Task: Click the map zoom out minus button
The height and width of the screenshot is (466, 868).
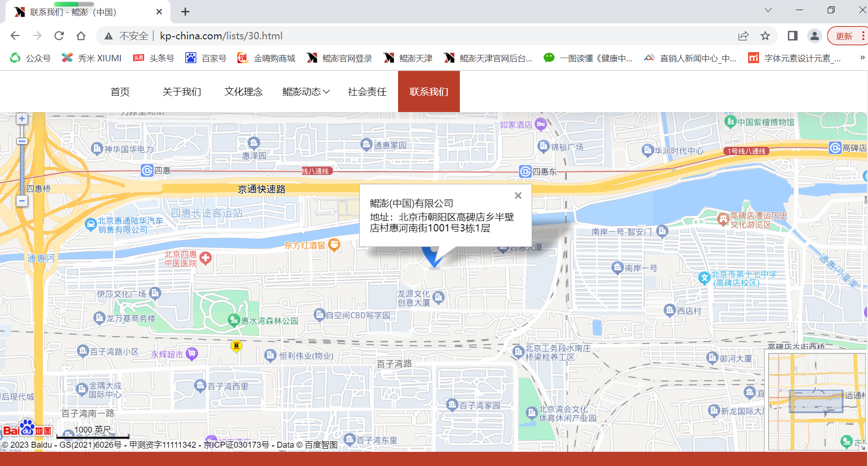Action: [x=22, y=201]
